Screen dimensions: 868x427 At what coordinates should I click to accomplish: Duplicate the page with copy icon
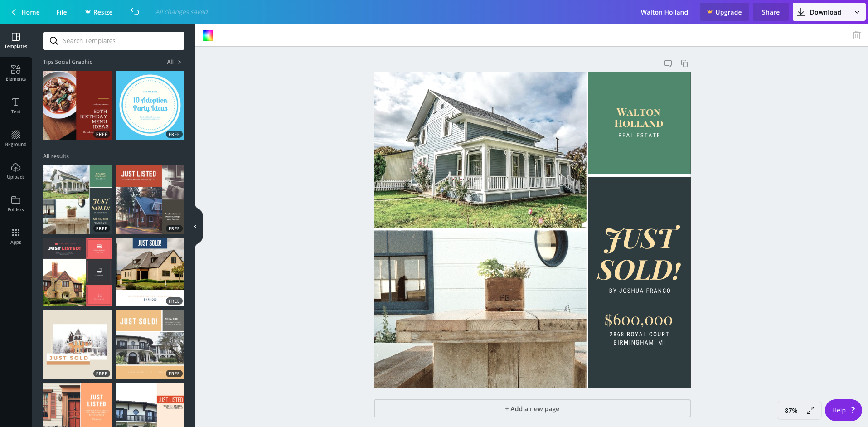click(684, 63)
